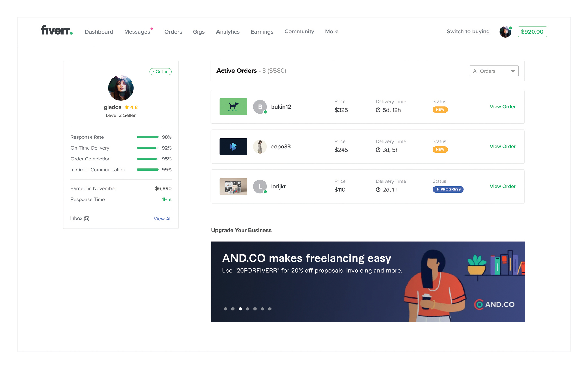Open the All Orders dropdown

click(493, 71)
